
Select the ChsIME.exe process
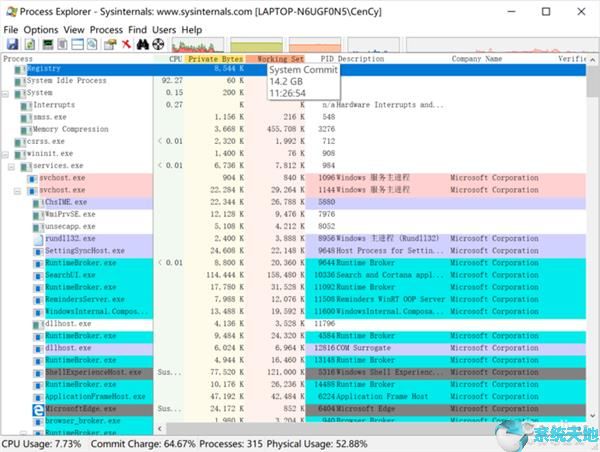point(293,203)
